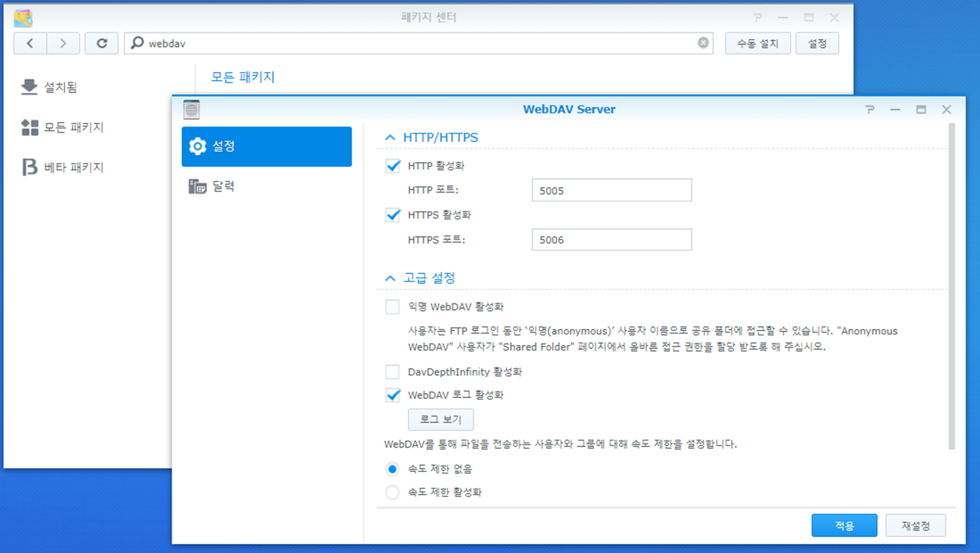
Task: Click the search magnifier icon
Action: (x=138, y=43)
